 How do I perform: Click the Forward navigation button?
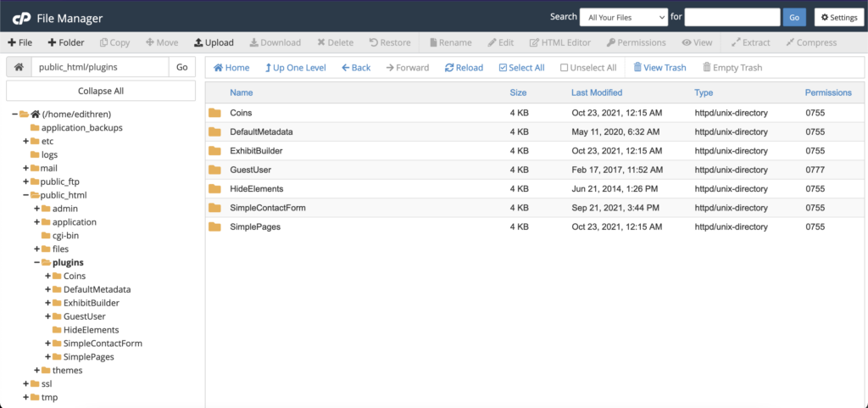408,68
